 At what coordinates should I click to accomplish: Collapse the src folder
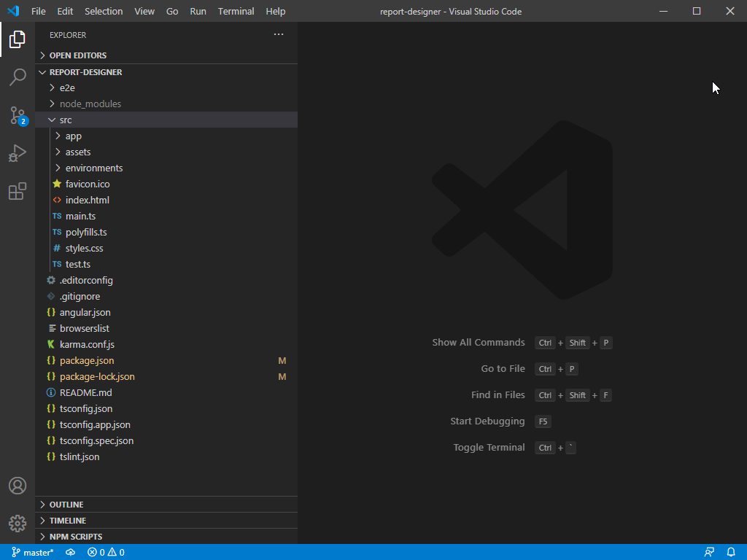point(166,120)
